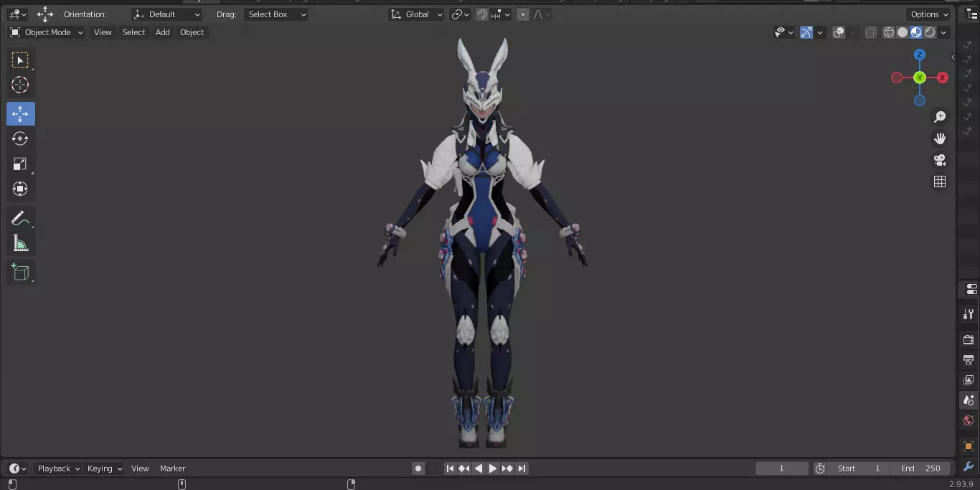Open the object visibility and selectability dropdown
Viewport: 980px width, 490px height.
[x=784, y=32]
